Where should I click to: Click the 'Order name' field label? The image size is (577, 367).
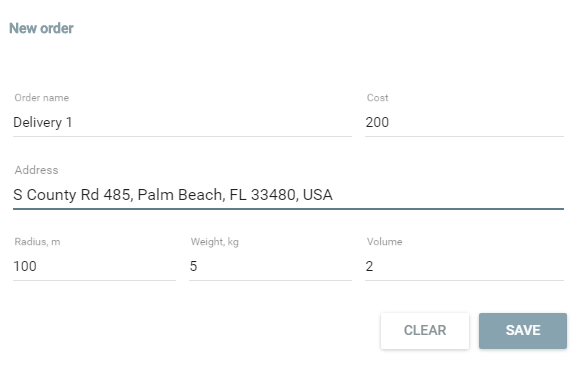click(42, 98)
